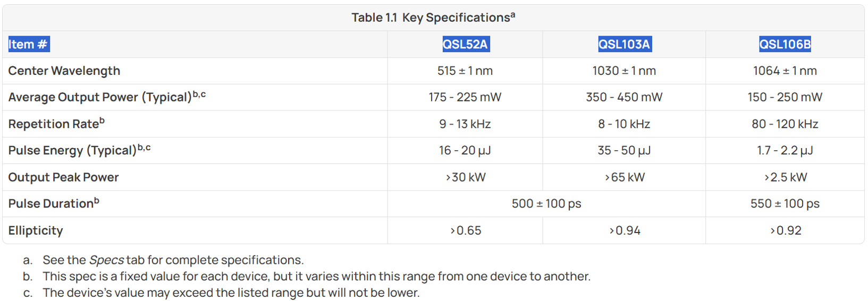
Task: Click the QSL52A item link
Action: coord(466,44)
